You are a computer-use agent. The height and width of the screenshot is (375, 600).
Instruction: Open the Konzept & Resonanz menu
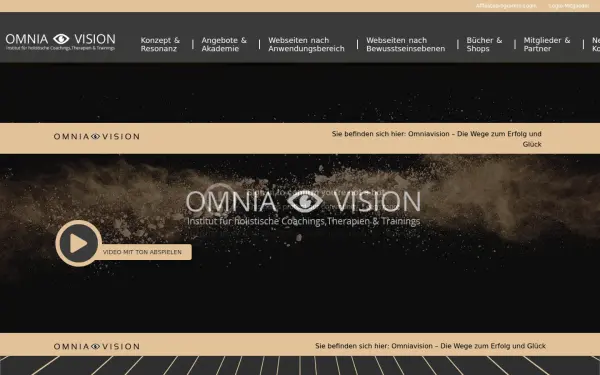click(x=160, y=44)
